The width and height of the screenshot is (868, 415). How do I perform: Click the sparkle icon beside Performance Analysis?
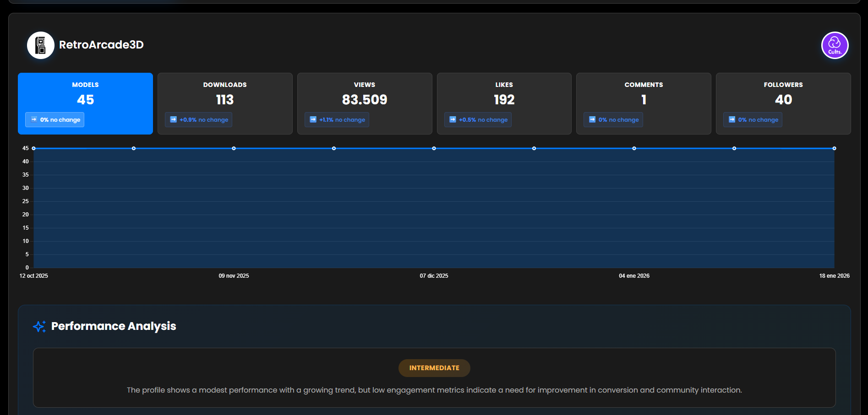[39, 326]
